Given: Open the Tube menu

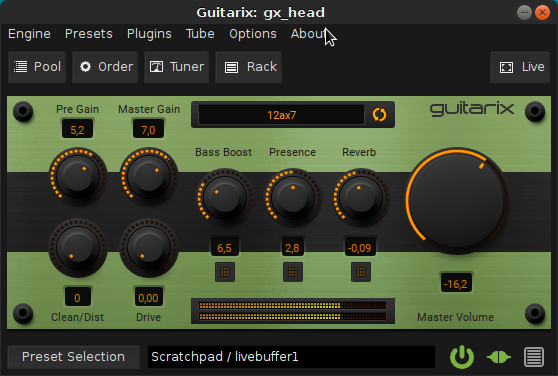Looking at the screenshot, I should pyautogui.click(x=200, y=34).
